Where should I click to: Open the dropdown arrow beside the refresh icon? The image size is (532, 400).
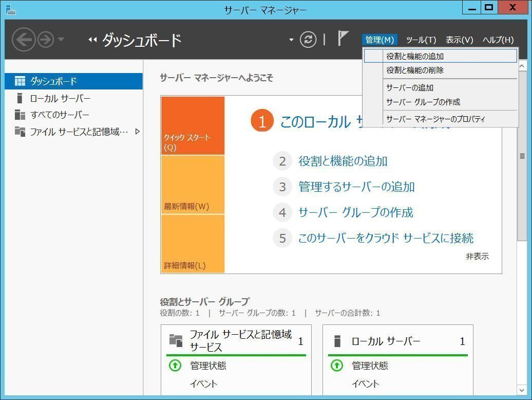pos(291,40)
